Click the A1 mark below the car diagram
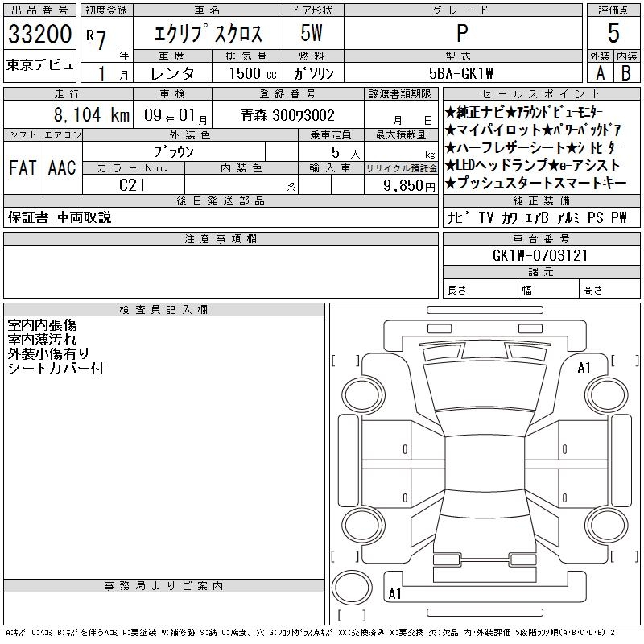The height and width of the screenshot is (644, 644). 394,594
